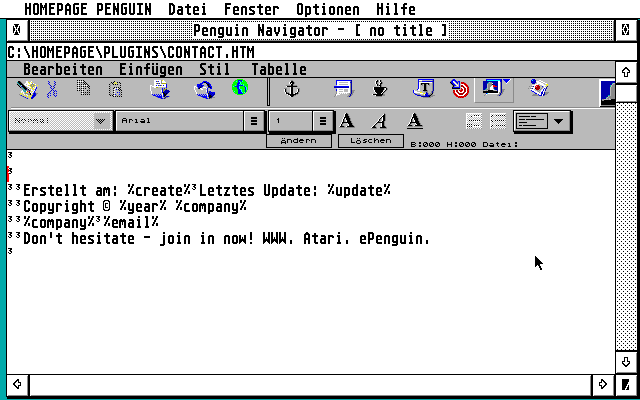Screen dimensions: 640x400
Task: Toggle underline text formatting A
Action: 414,121
